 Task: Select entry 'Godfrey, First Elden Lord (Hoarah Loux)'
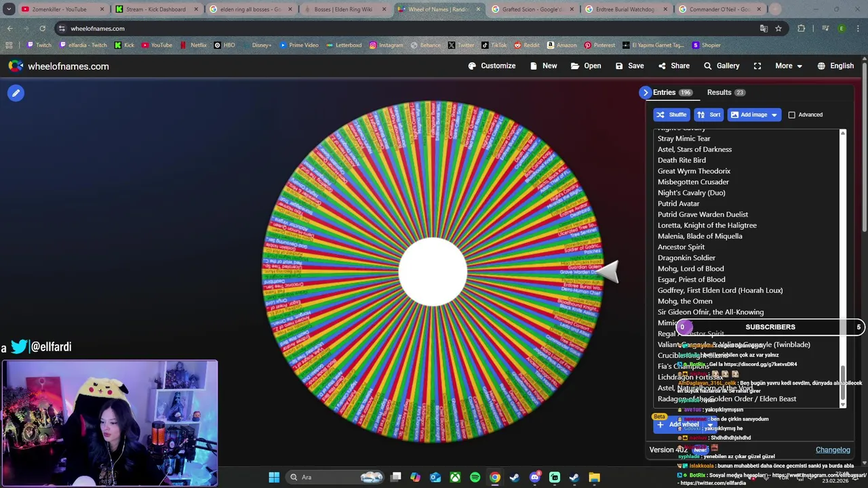[719, 290]
